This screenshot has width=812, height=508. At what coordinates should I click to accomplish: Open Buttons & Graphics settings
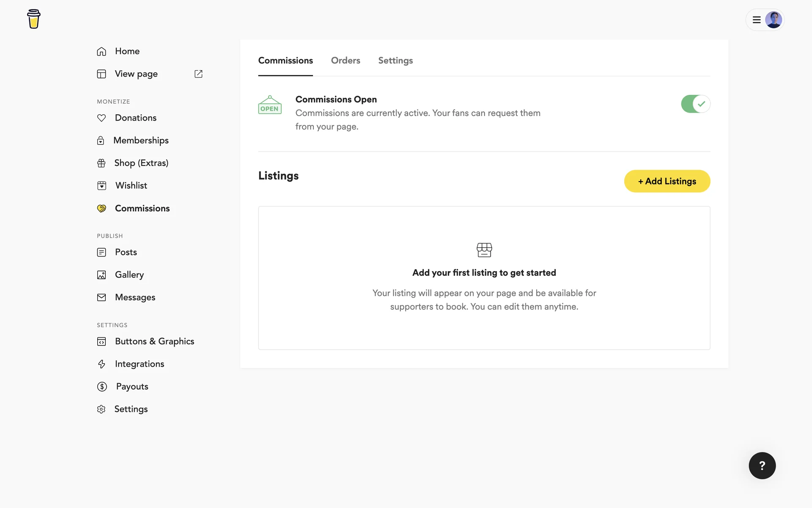coord(154,341)
